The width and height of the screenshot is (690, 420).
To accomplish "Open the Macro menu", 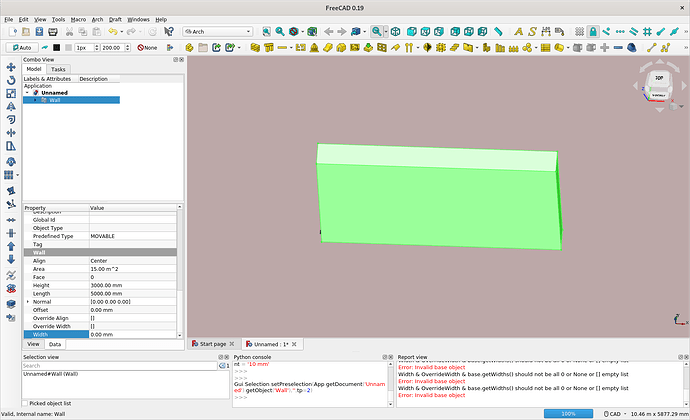I will click(x=78, y=19).
